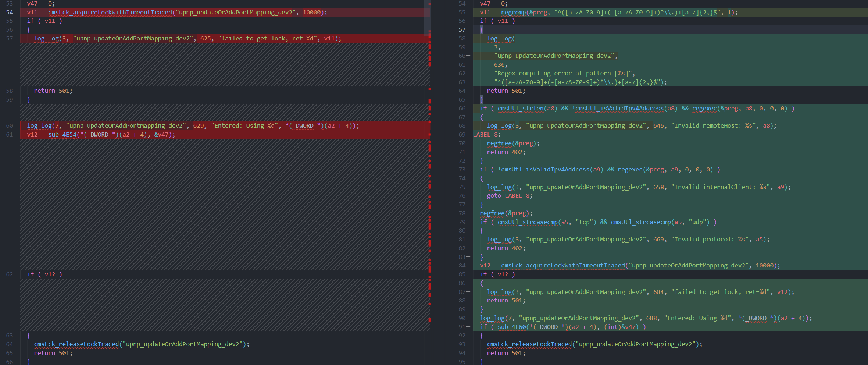Click the "udp" string on right line 79
This screenshot has width=868, height=365.
point(697,222)
